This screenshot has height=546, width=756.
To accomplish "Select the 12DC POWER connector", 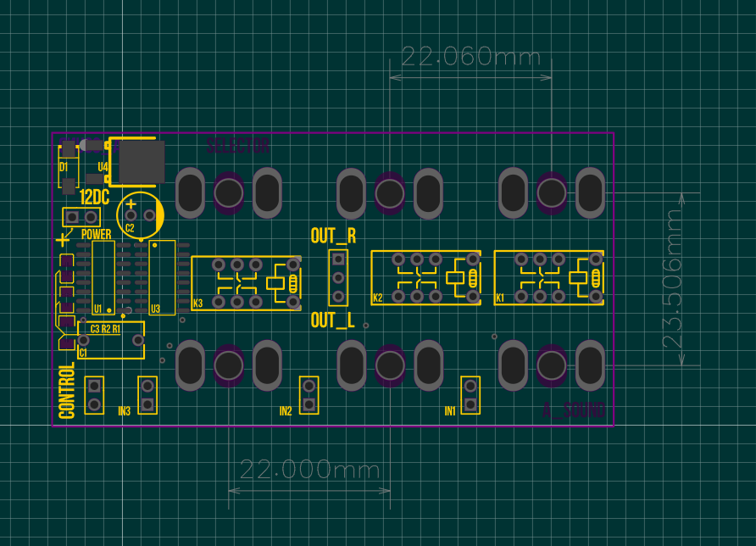I will pyautogui.click(x=81, y=217).
